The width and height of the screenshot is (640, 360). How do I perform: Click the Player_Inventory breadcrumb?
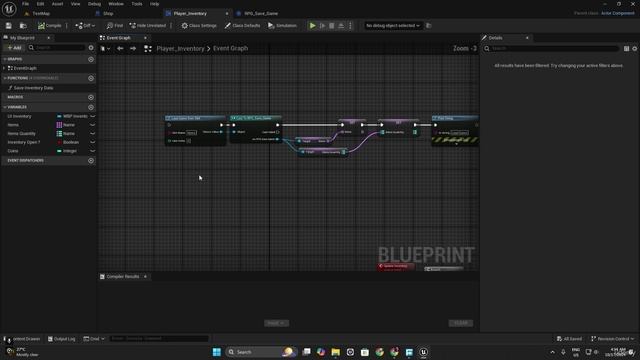(x=180, y=49)
